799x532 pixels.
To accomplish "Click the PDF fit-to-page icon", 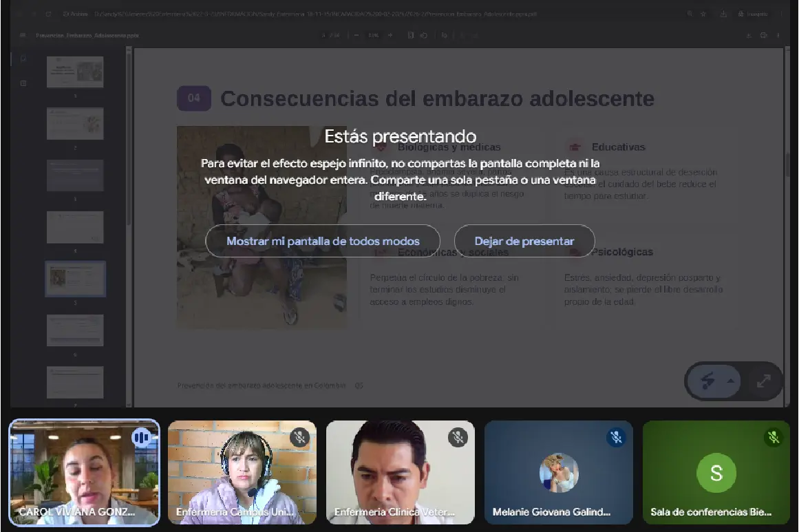I will (411, 36).
